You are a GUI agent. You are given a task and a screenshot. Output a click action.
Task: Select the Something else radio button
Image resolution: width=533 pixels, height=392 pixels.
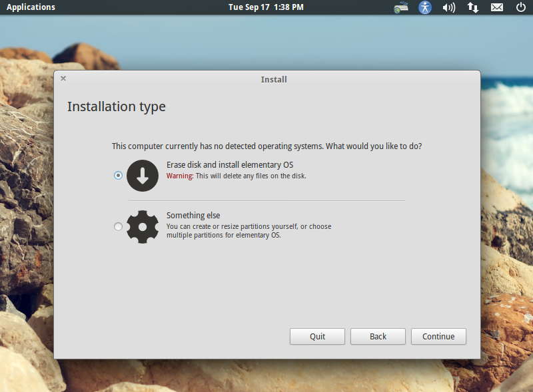118,226
